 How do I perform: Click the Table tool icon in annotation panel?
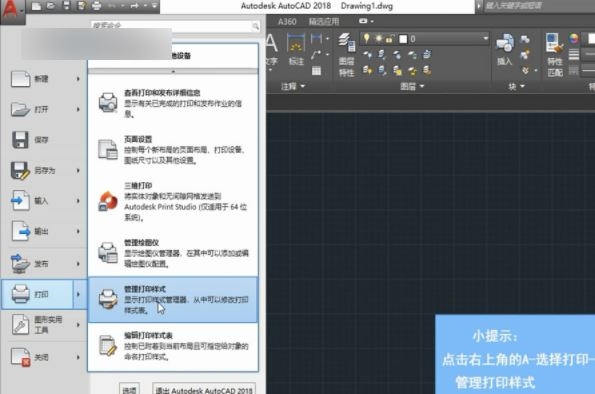[316, 71]
